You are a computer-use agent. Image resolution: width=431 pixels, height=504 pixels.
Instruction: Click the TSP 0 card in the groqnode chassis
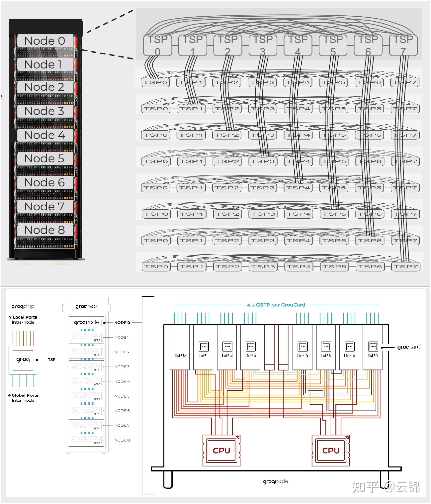180,348
